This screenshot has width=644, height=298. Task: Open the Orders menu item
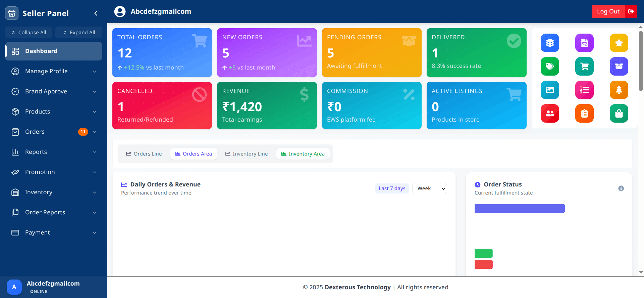pyautogui.click(x=54, y=132)
